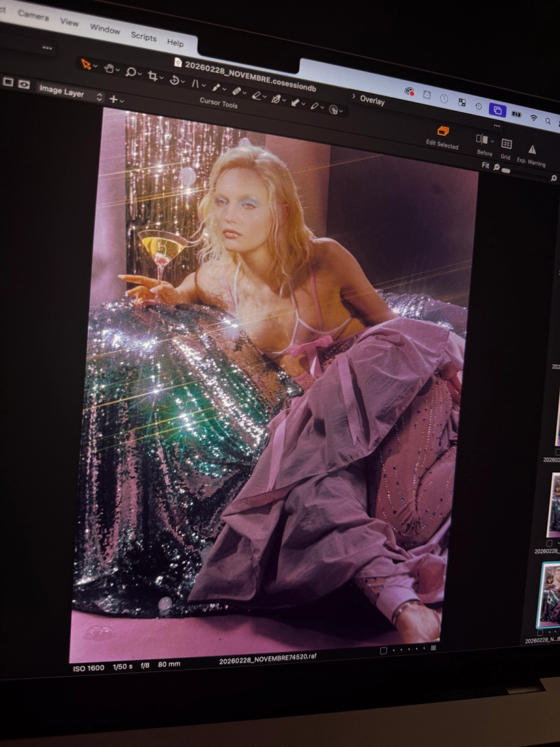Click the Wi-Fi icon in menu bar
The image size is (560, 747).
tap(533, 118)
